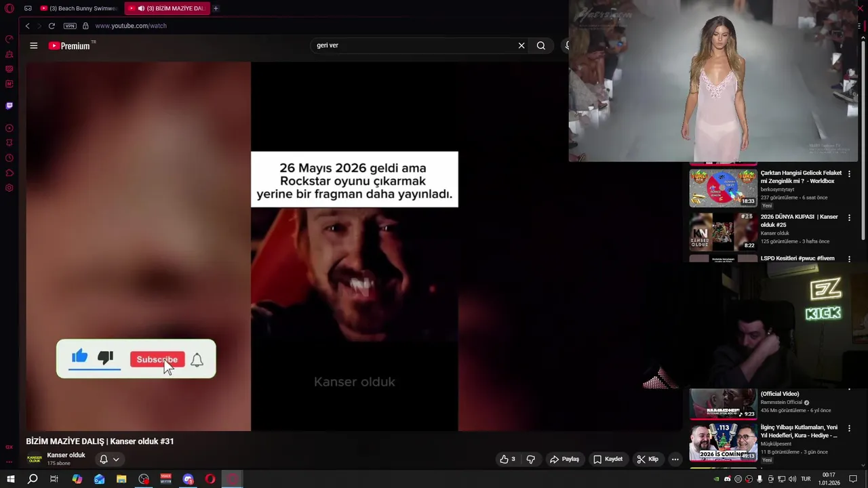Open Kanser olduk channel avatar
The height and width of the screenshot is (488, 868).
pos(34,460)
